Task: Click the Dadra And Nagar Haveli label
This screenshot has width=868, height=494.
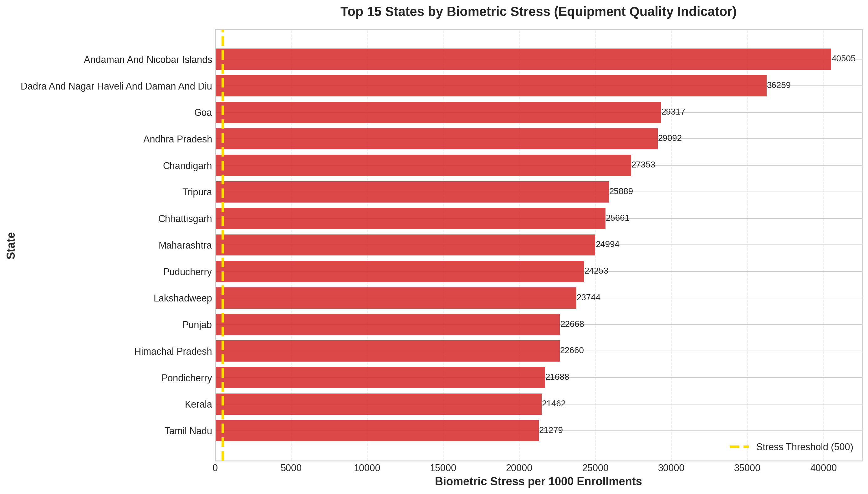Action: click(x=116, y=86)
